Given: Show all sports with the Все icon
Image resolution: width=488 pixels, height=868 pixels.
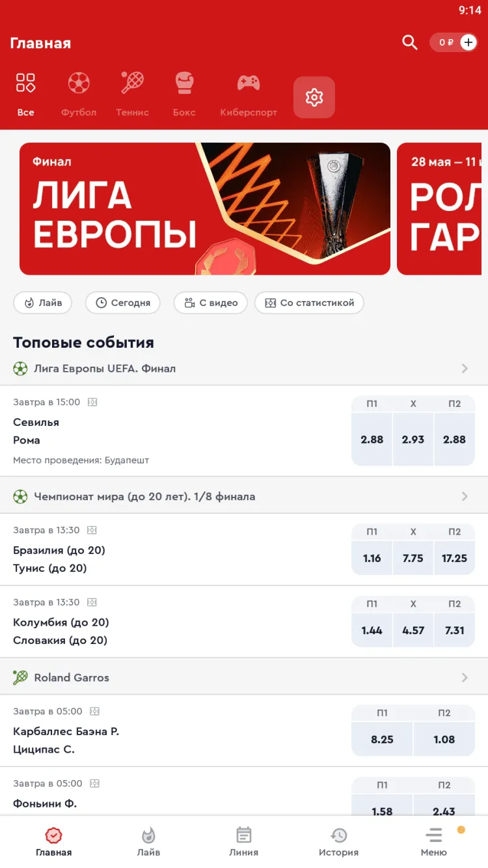Looking at the screenshot, I should [25, 83].
